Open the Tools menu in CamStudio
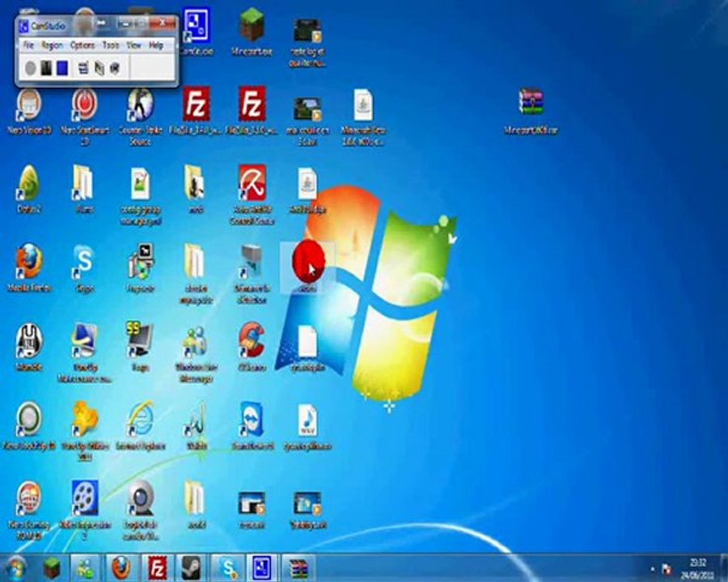Viewport: 728px width, 582px height. click(111, 45)
